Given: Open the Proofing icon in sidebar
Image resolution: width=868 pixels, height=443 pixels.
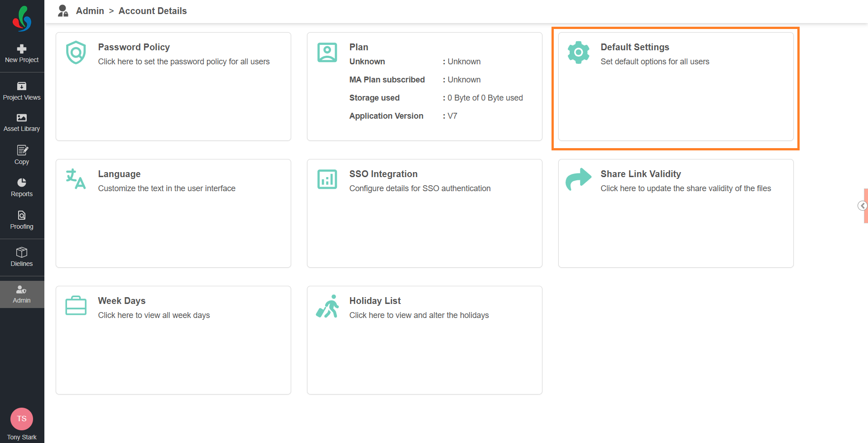Looking at the screenshot, I should 22,215.
